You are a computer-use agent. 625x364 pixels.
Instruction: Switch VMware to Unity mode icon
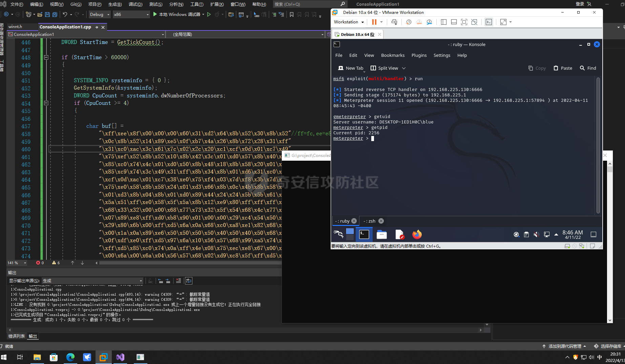click(x=474, y=22)
